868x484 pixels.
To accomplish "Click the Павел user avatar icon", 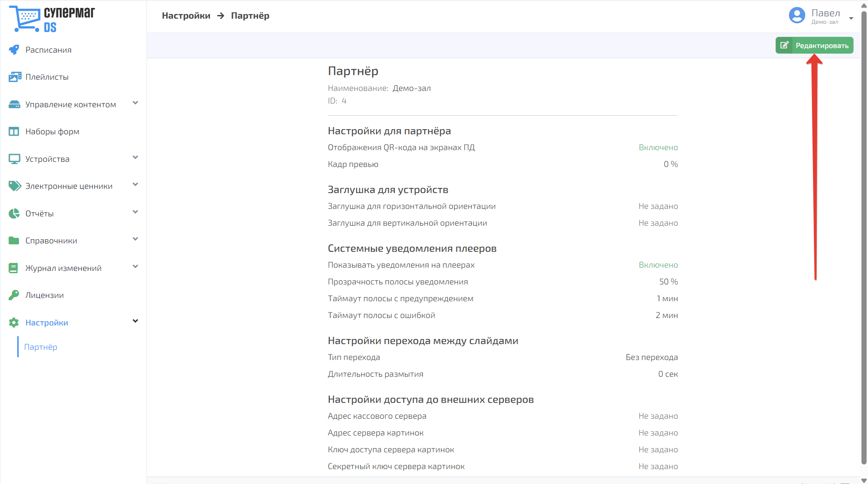I will point(797,15).
